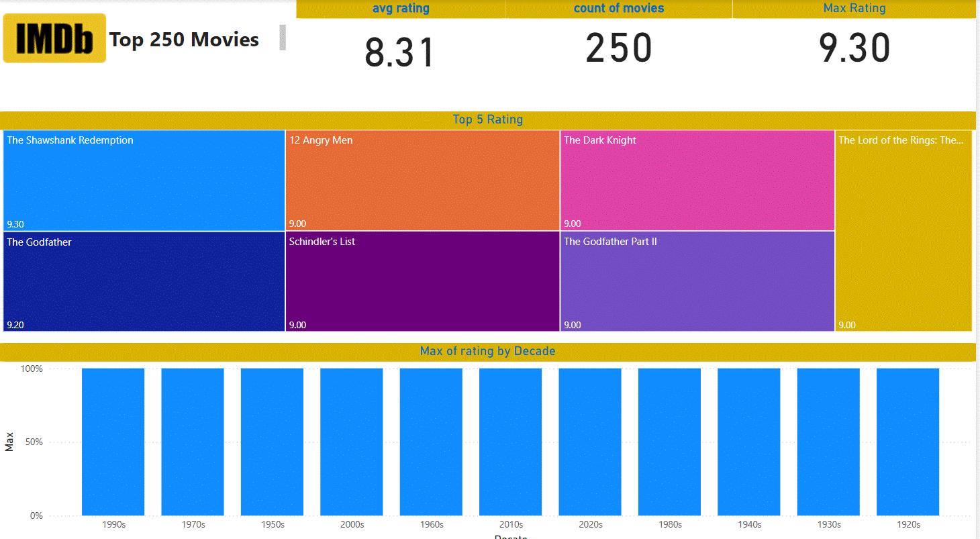
Task: Select the 2020s bar in chart
Action: tap(590, 442)
